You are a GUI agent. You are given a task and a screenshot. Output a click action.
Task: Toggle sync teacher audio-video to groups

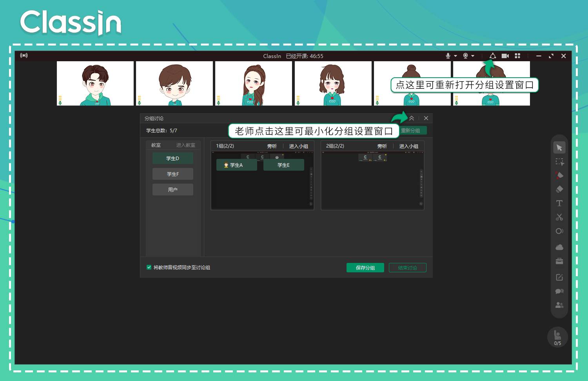point(149,267)
